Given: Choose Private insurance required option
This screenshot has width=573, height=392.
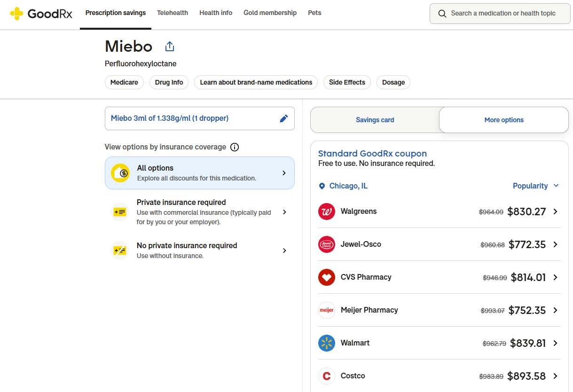Looking at the screenshot, I should 199,212.
